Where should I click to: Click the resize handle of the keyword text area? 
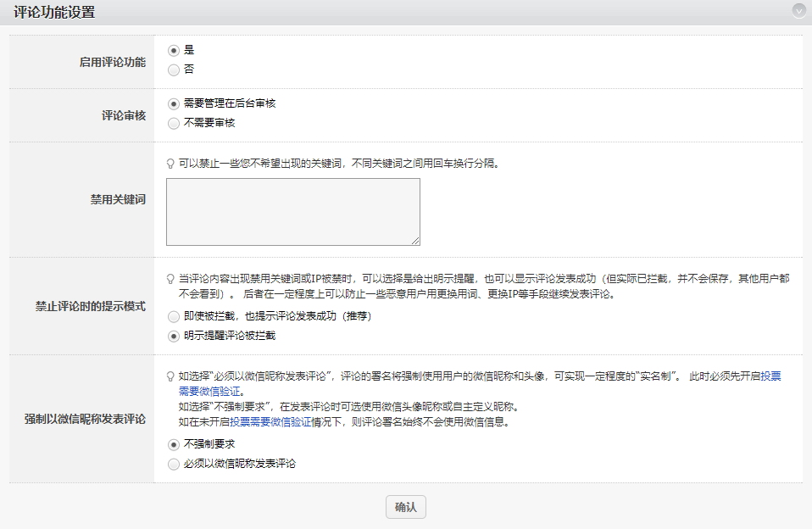[x=415, y=241]
